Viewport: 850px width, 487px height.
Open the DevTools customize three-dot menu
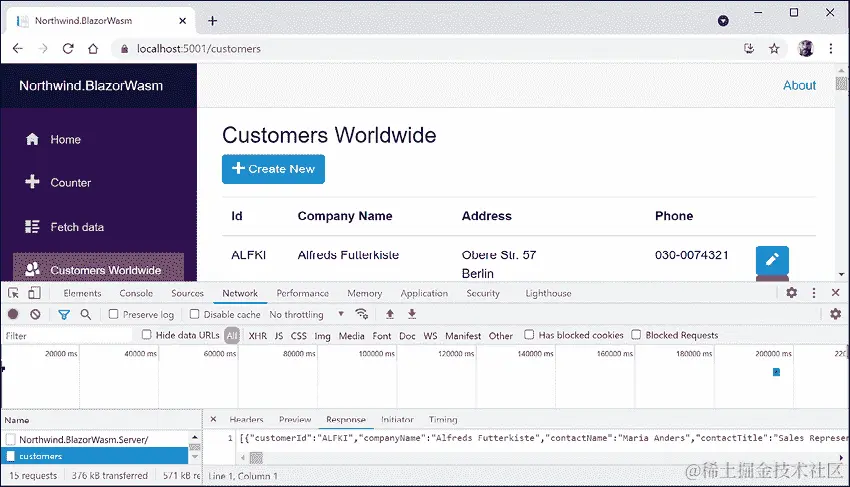[x=814, y=293]
